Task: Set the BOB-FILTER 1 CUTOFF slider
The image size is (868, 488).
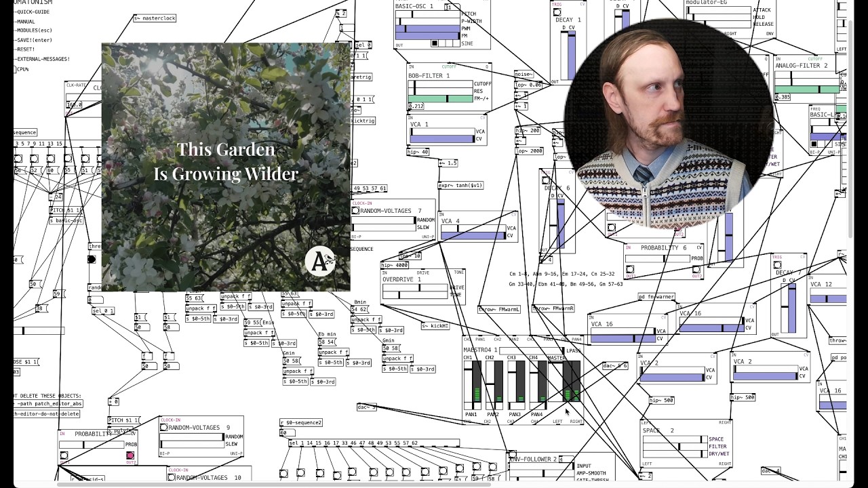Action: click(440, 84)
